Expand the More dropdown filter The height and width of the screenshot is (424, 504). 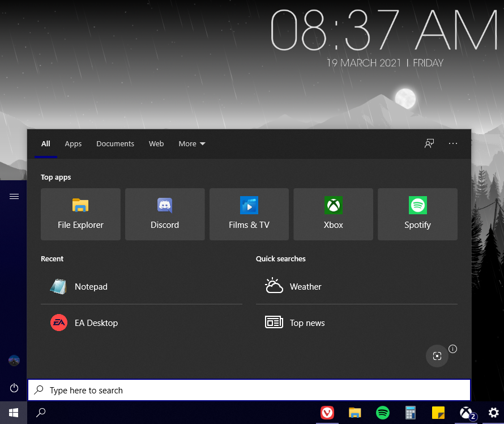[192, 144]
